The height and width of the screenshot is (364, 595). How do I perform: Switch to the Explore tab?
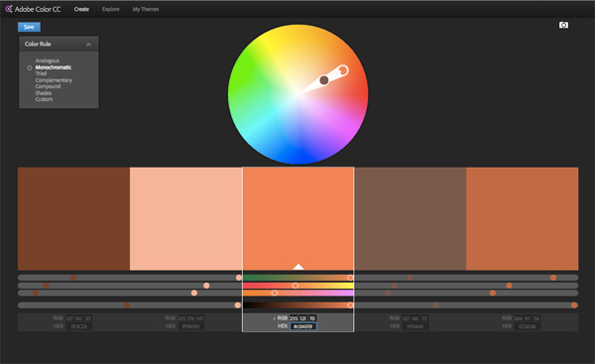point(110,9)
